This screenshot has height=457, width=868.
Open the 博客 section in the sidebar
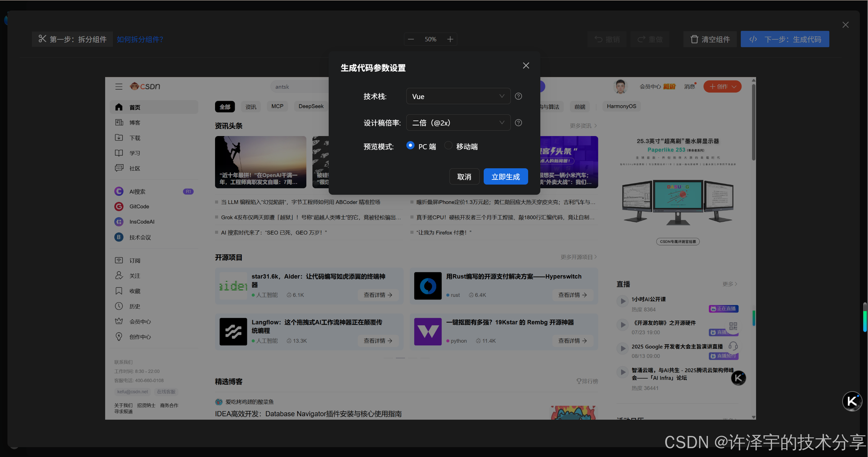[x=134, y=122]
